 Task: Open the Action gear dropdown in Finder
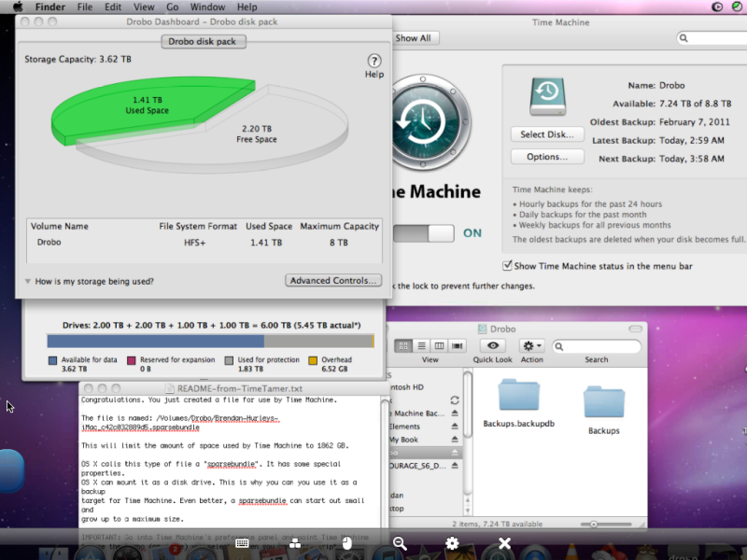531,345
